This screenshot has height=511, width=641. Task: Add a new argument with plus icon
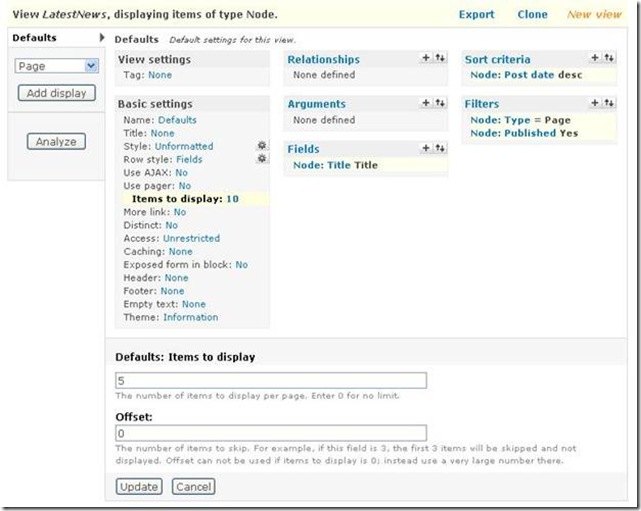click(426, 103)
